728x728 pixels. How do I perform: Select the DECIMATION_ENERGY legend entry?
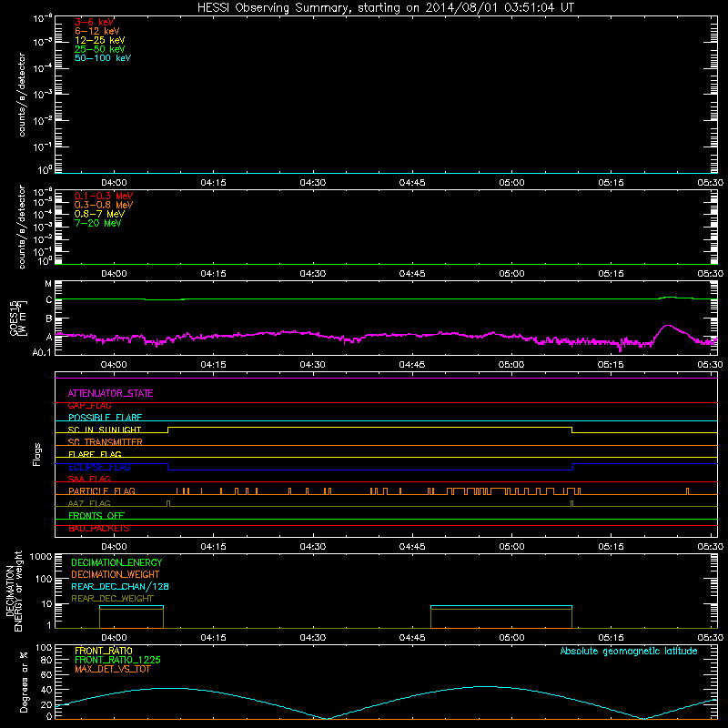[116, 562]
